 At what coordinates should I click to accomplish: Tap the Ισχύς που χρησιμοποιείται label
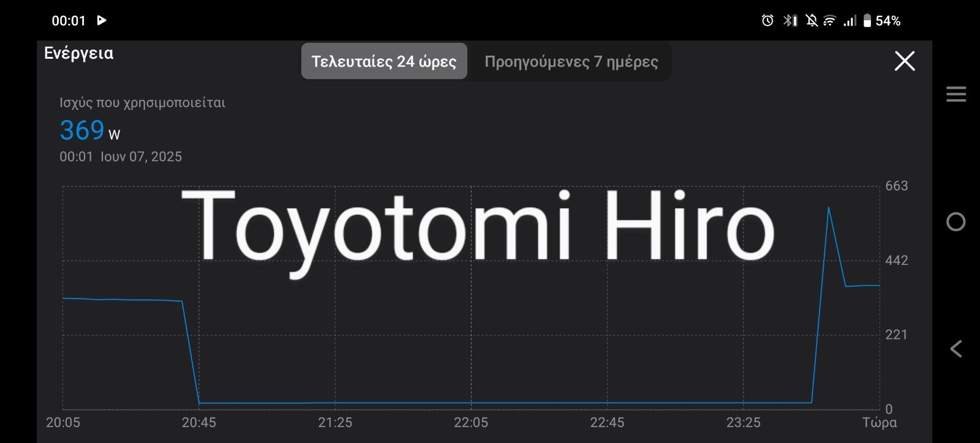tap(142, 103)
